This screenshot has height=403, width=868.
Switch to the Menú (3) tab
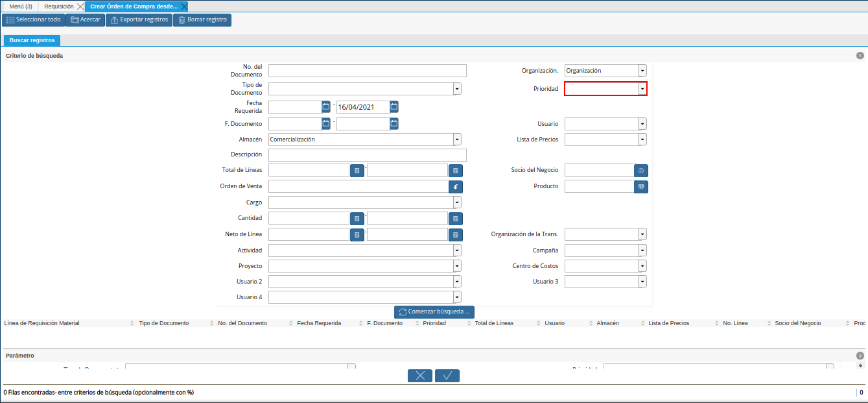(21, 6)
